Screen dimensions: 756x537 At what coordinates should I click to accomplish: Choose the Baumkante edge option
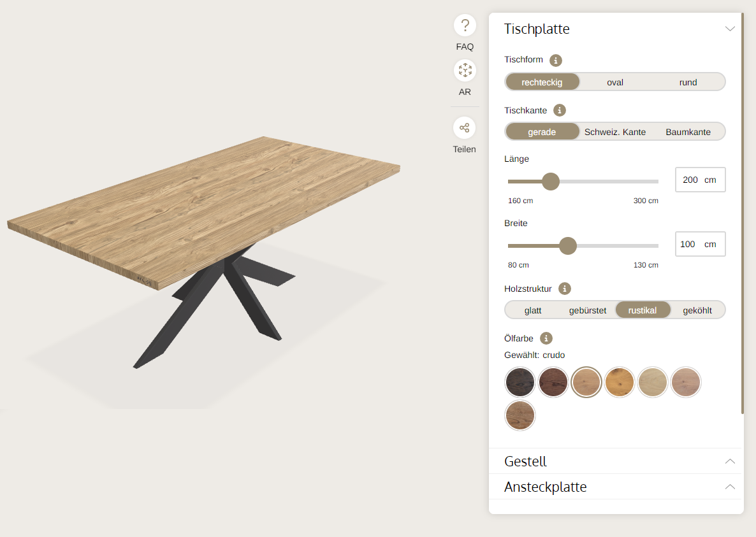[688, 131]
